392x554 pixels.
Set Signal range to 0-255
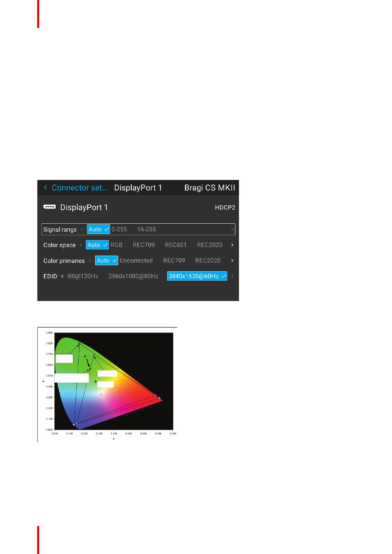tap(119, 229)
